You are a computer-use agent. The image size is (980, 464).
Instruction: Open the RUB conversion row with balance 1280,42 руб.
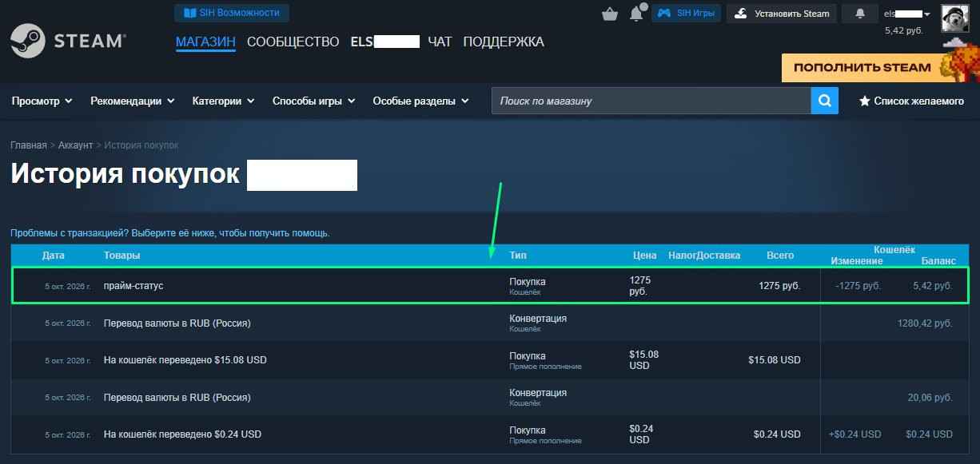coord(490,323)
